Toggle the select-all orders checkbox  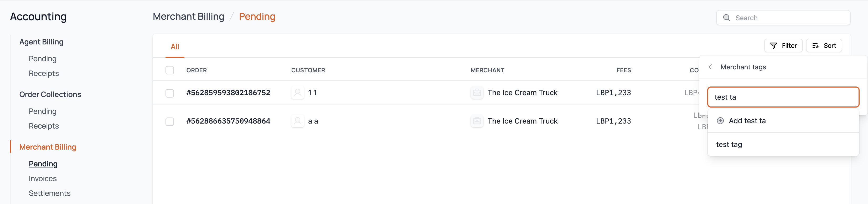pyautogui.click(x=170, y=70)
